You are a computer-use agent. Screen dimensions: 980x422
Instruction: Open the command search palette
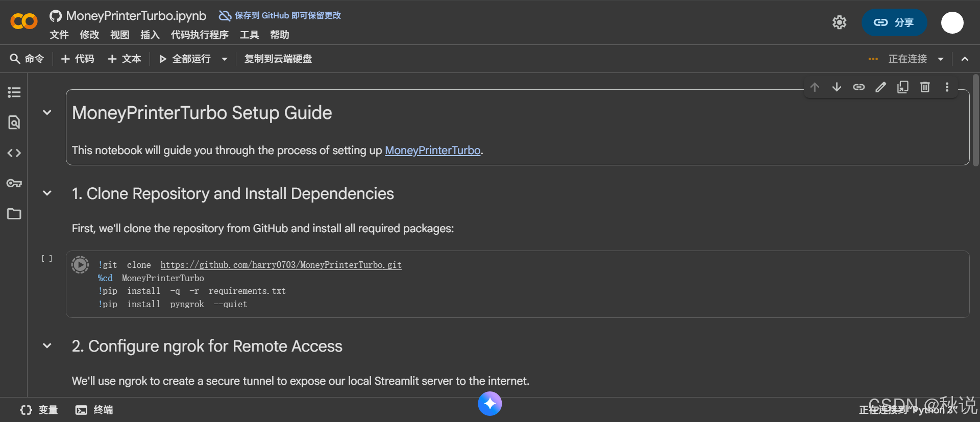27,59
